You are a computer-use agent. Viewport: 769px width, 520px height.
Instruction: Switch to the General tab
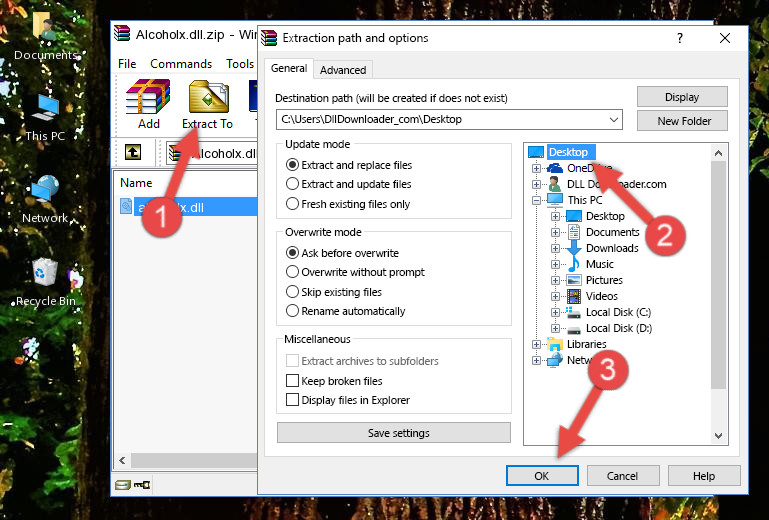[x=289, y=68]
